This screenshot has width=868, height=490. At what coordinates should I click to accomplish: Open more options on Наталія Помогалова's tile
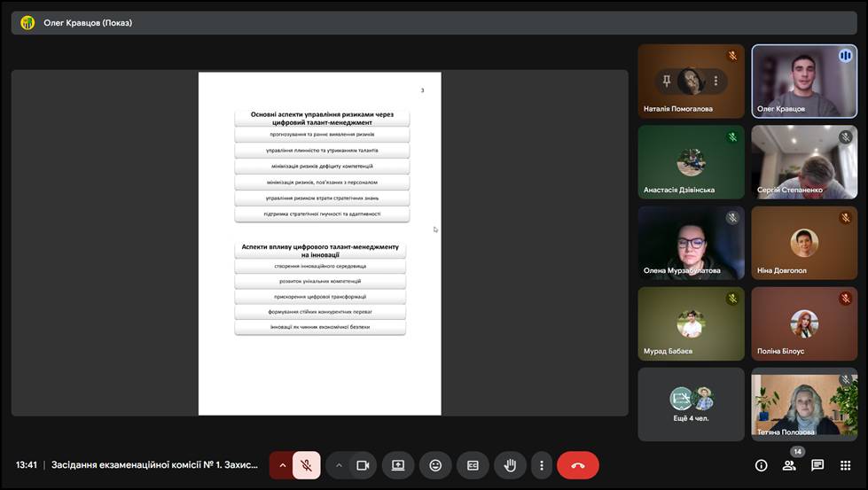(715, 82)
